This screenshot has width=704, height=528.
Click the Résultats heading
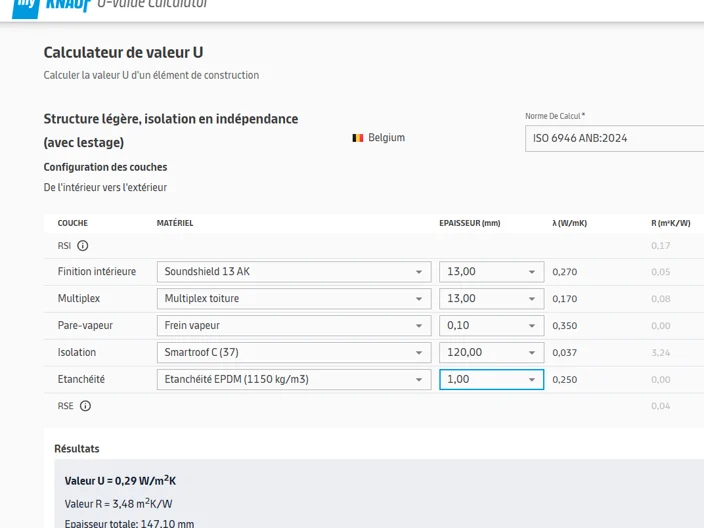[x=77, y=449]
